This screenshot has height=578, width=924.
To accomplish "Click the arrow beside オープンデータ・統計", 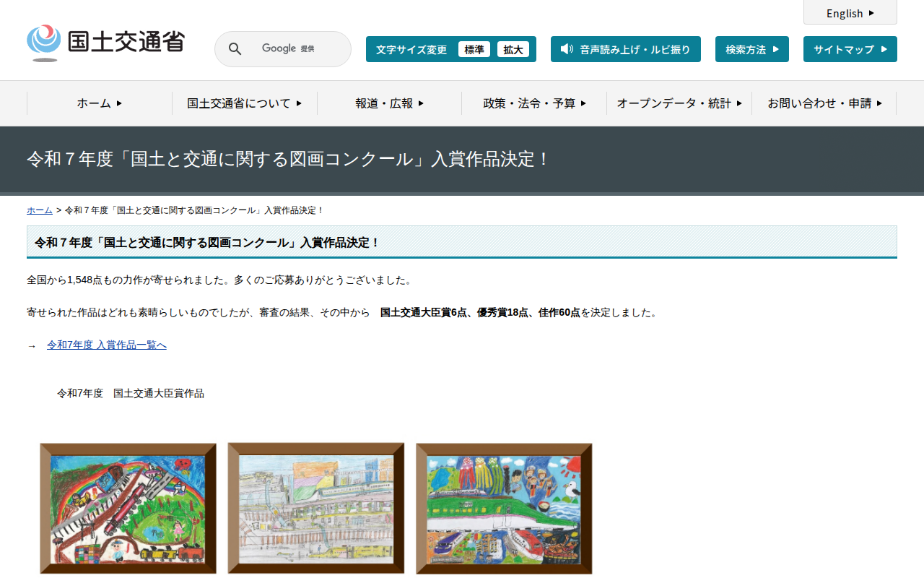I will [739, 103].
